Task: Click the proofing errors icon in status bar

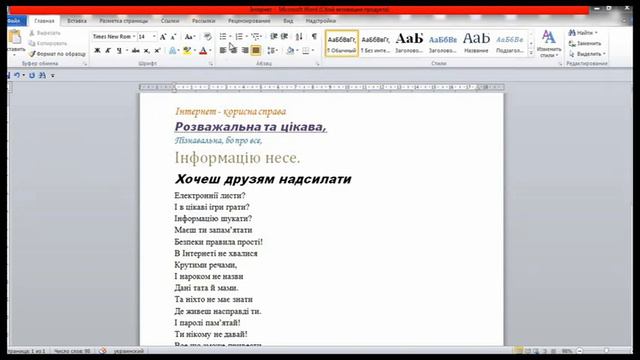Action: [x=103, y=351]
